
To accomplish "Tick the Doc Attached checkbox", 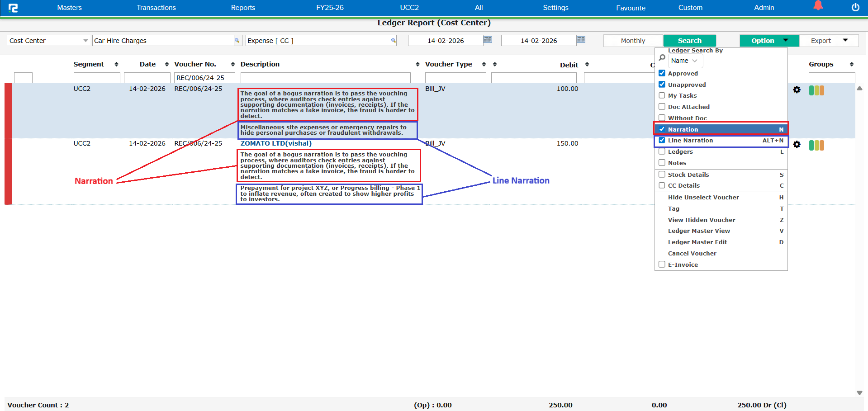I will (662, 107).
